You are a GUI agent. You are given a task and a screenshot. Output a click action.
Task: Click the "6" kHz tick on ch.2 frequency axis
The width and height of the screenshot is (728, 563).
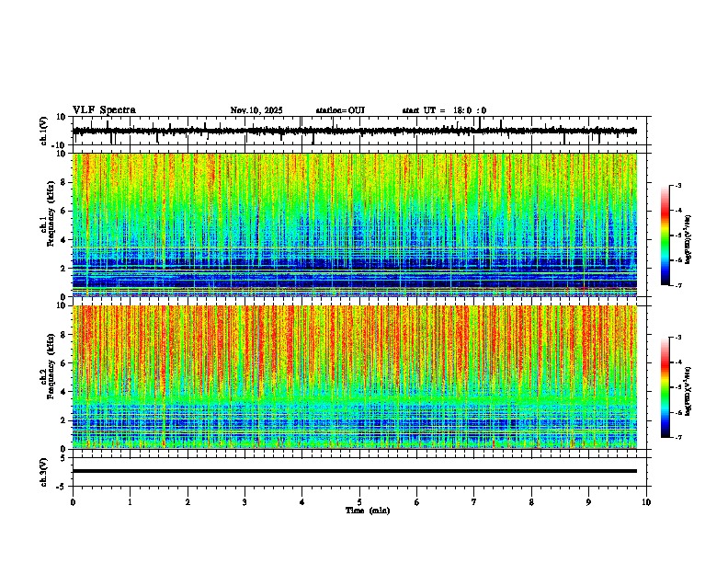(63, 363)
